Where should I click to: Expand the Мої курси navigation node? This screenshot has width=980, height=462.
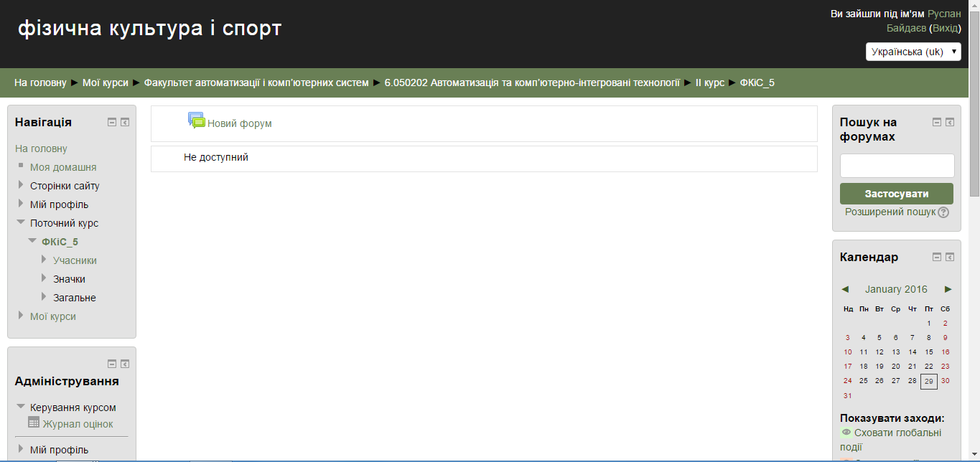pyautogui.click(x=21, y=316)
